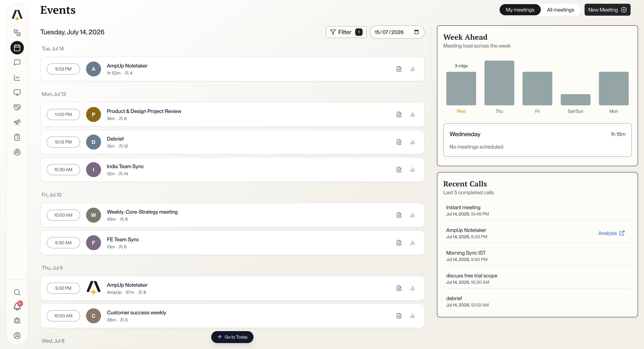
Task: Open notes icon for Thu AmpUp Notetaker 9:32 PM
Action: tap(399, 288)
